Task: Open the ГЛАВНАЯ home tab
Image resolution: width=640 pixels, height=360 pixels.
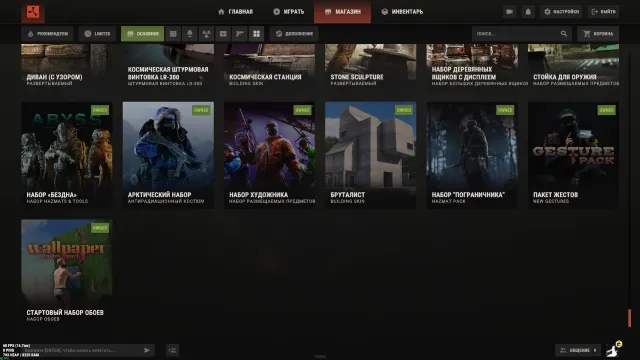Action: tap(236, 11)
